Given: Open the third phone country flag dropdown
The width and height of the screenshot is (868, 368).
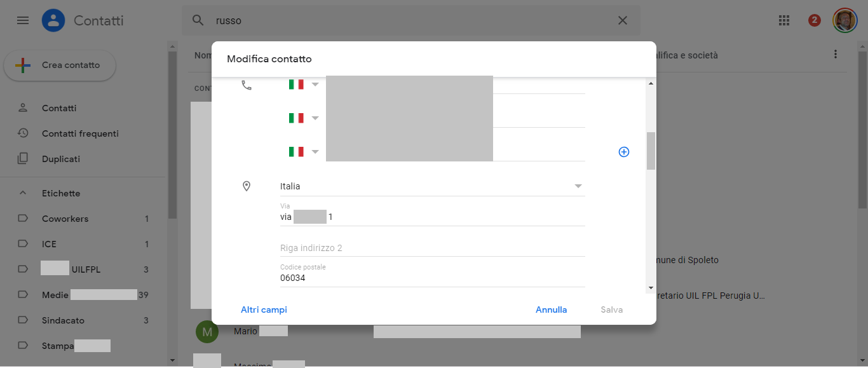Looking at the screenshot, I should [303, 152].
